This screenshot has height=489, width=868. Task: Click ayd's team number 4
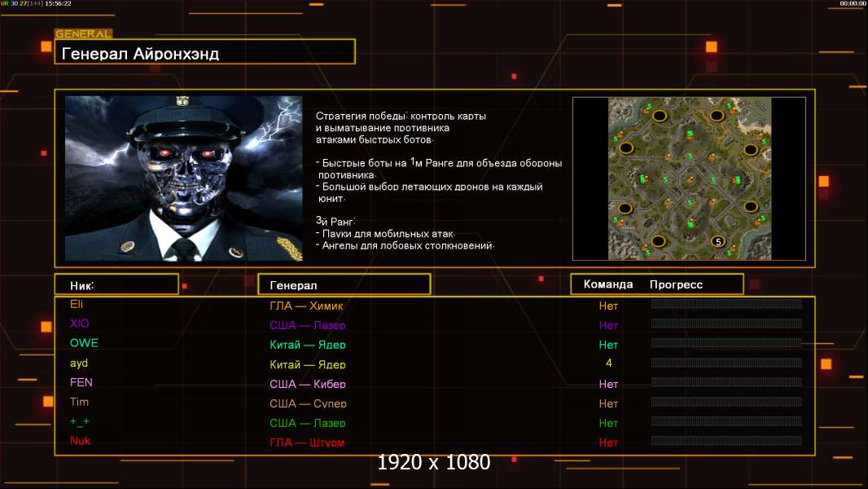pos(608,363)
